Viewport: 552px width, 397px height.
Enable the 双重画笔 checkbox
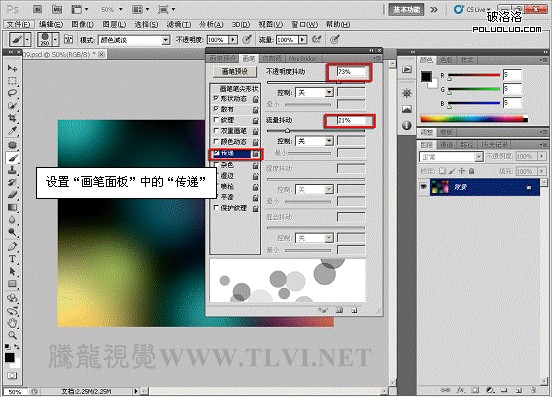216,131
